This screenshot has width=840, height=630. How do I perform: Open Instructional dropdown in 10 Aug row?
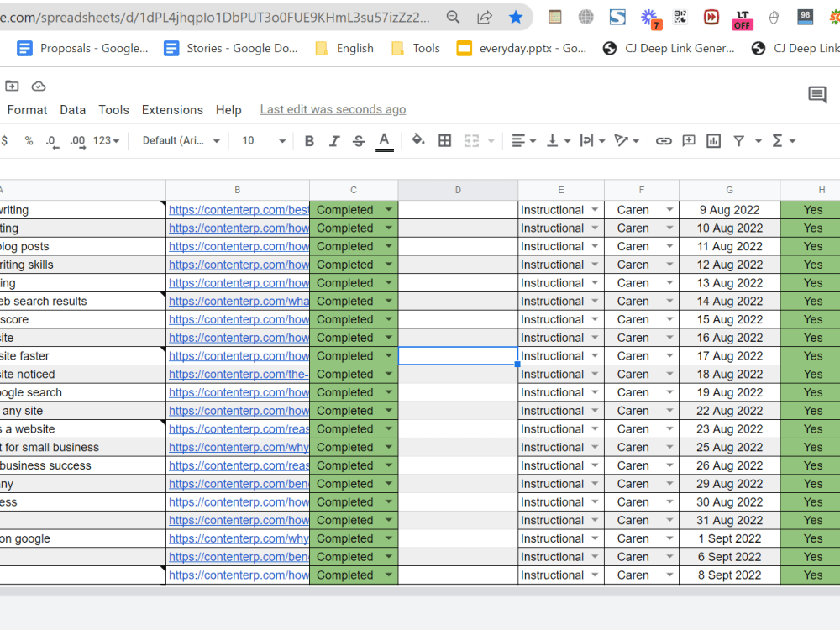point(595,228)
